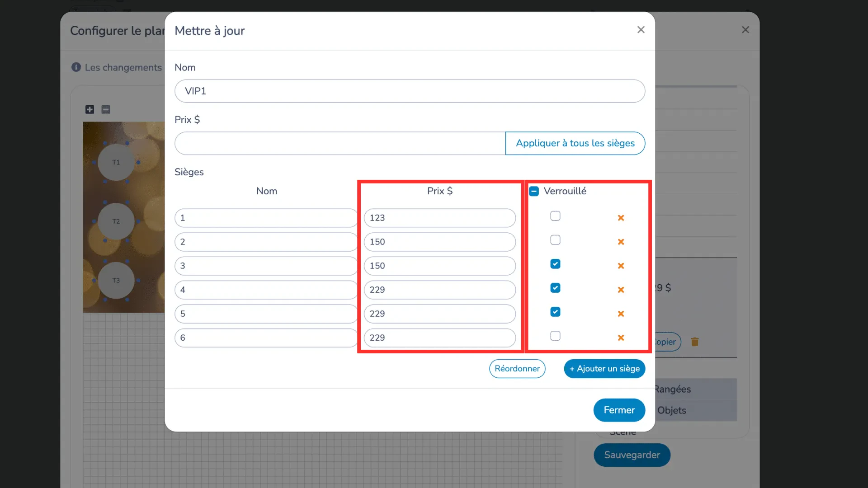Click the seat name field containing 1
This screenshot has width=868, height=488.
[x=266, y=218]
